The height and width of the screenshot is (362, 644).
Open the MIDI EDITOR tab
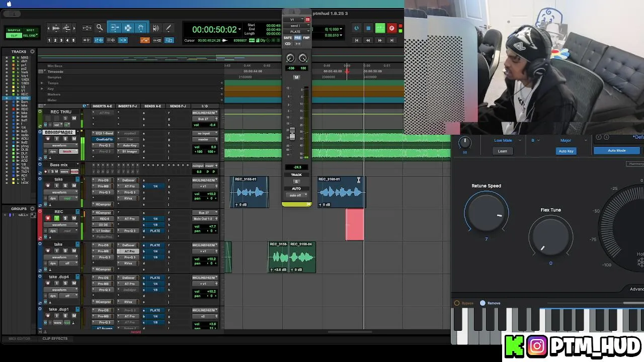(20, 338)
